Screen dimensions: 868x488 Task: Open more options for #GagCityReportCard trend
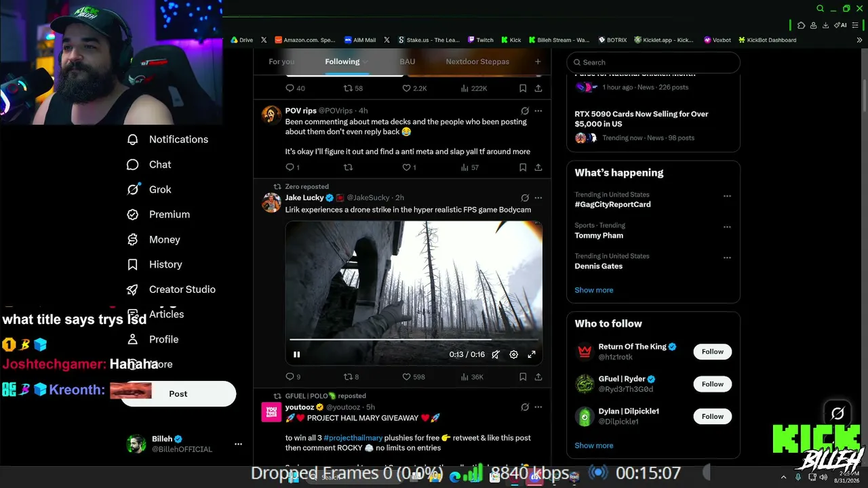tap(727, 197)
